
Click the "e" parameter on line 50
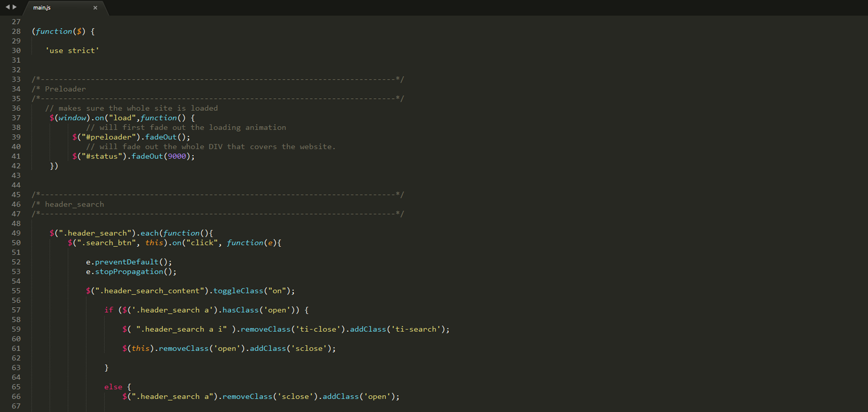tap(271, 243)
